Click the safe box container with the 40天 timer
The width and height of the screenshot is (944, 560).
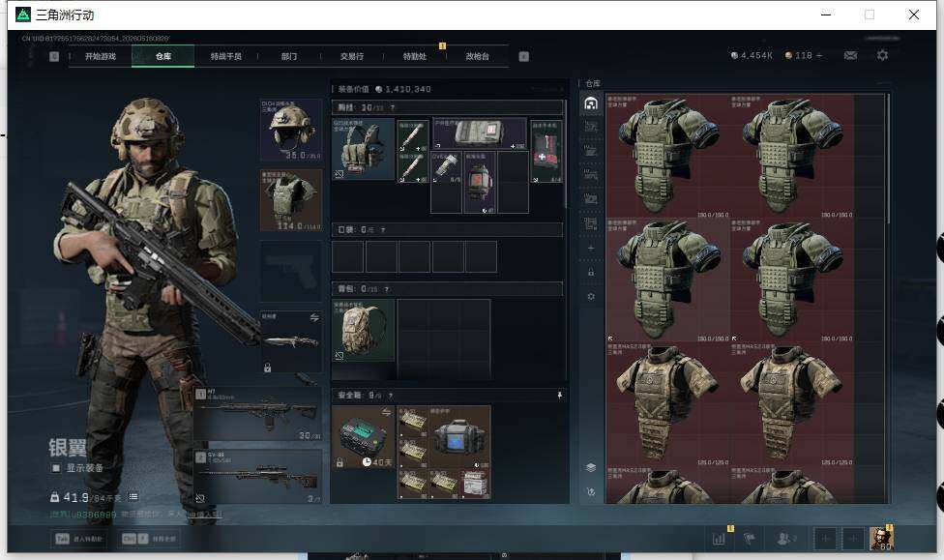click(363, 437)
